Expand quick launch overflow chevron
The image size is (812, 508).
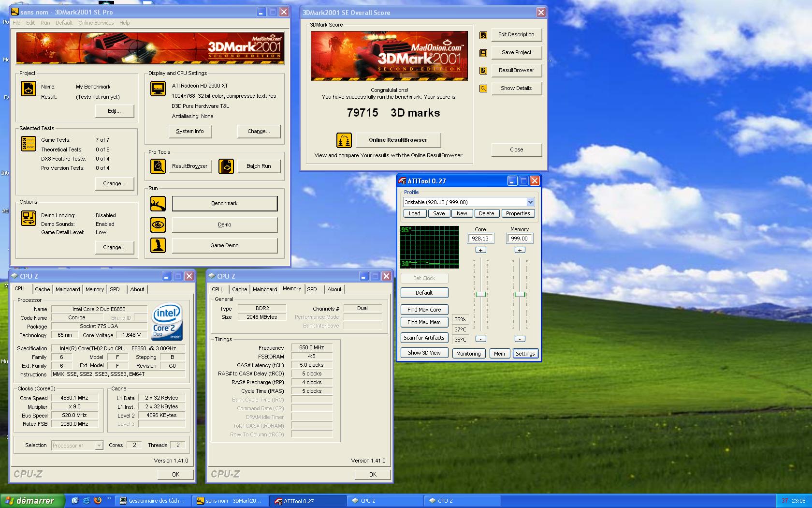(x=109, y=499)
